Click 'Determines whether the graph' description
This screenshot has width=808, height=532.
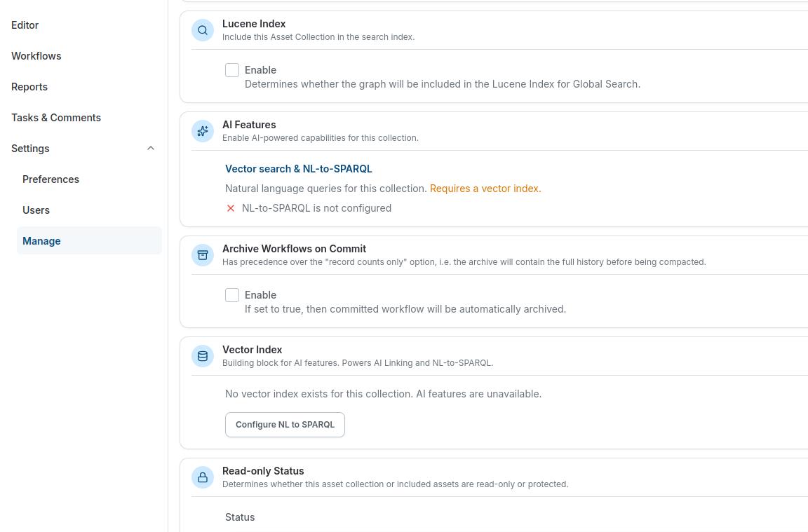coord(443,84)
